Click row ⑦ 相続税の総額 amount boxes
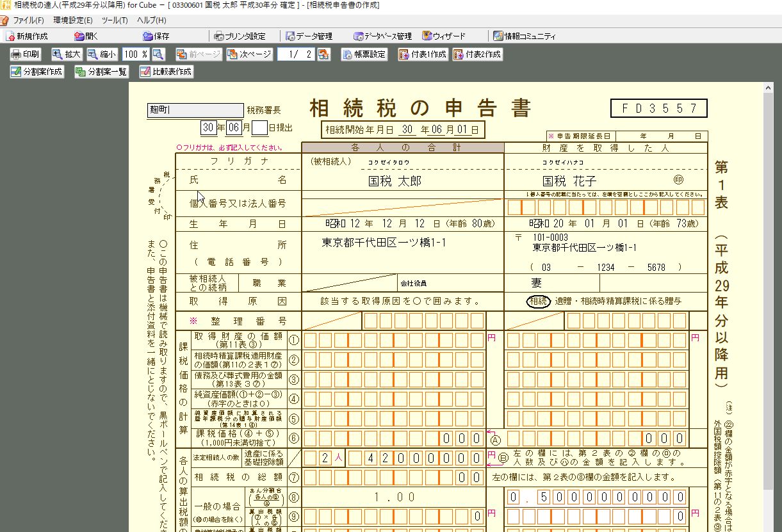Image resolution: width=782 pixels, height=532 pixels. click(x=393, y=477)
